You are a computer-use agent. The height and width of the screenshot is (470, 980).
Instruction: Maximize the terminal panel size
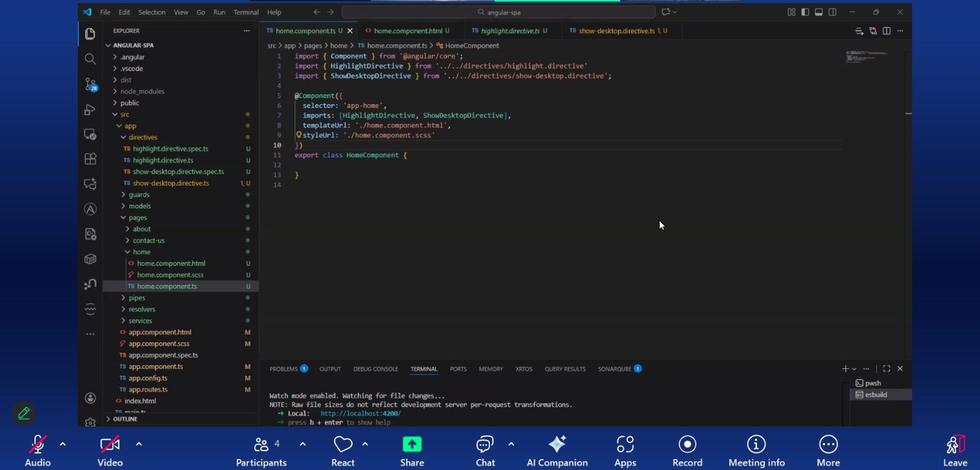(x=886, y=369)
